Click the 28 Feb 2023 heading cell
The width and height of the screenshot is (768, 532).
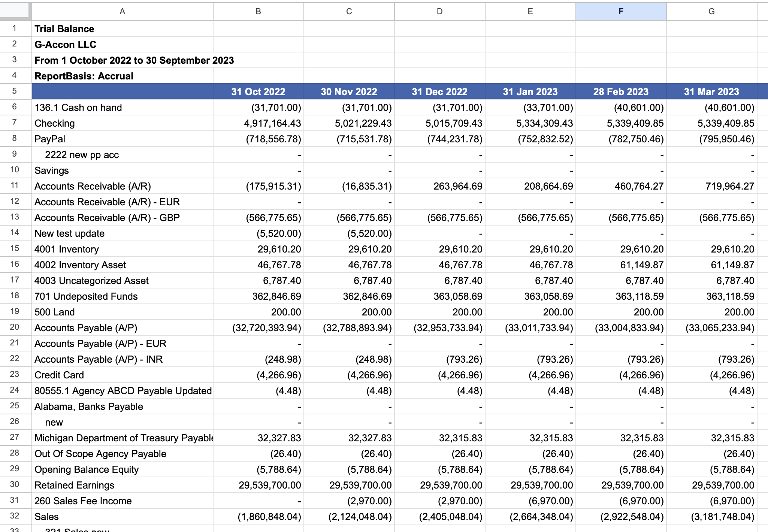coord(621,92)
